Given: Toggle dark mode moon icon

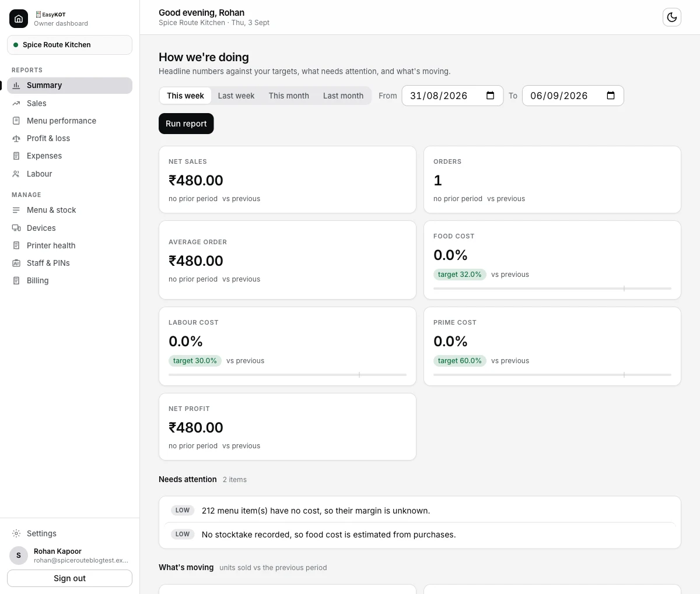Looking at the screenshot, I should [x=672, y=17].
